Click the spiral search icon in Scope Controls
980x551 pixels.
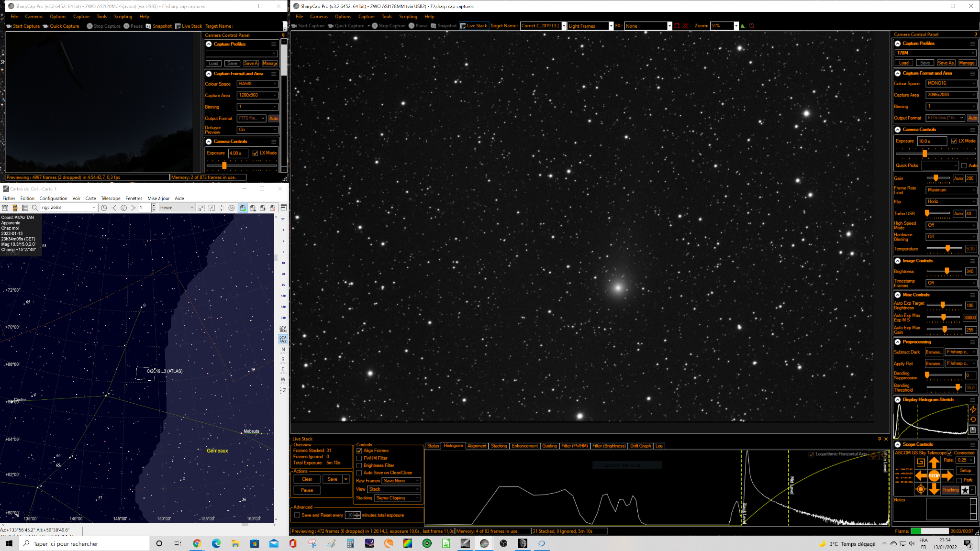pos(921,463)
